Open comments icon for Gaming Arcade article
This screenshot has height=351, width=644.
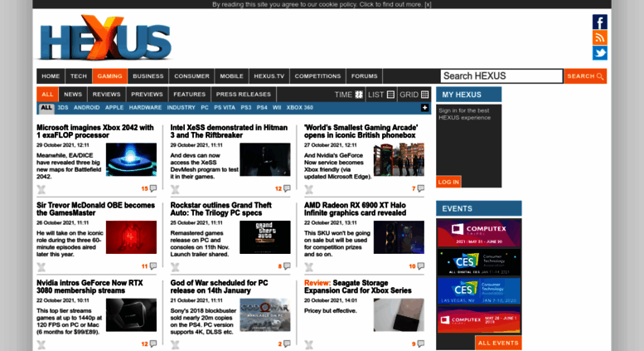(421, 188)
